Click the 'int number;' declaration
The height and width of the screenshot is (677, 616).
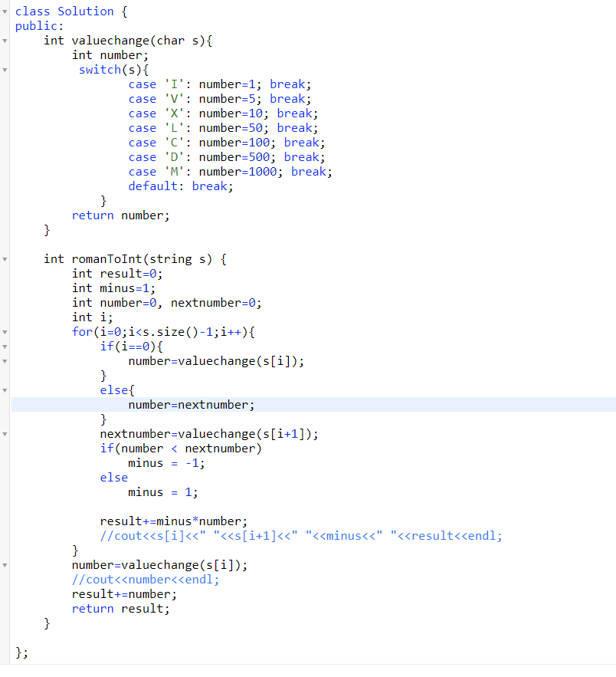(x=110, y=55)
